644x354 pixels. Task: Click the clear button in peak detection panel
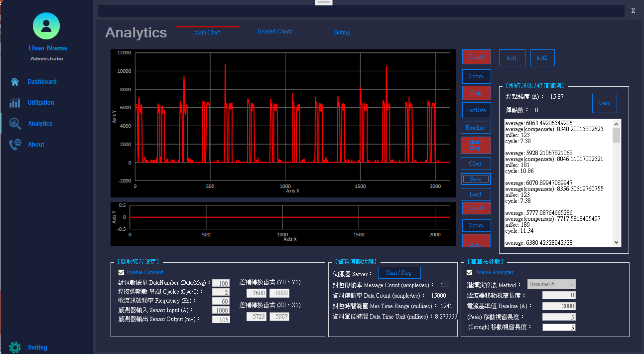604,103
